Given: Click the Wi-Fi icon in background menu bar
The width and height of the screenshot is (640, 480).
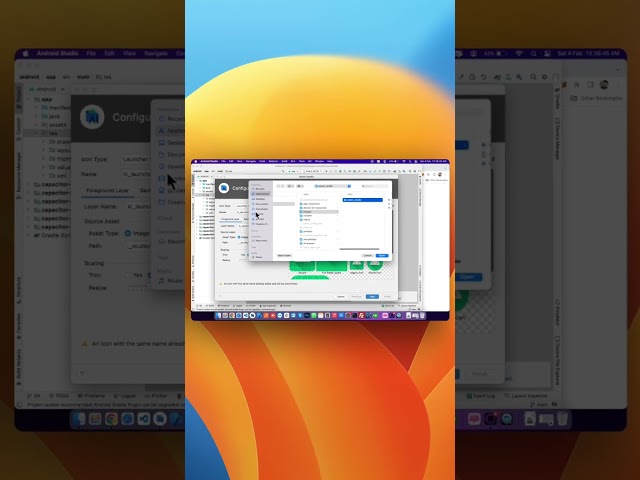Looking at the screenshot, I should (519, 53).
